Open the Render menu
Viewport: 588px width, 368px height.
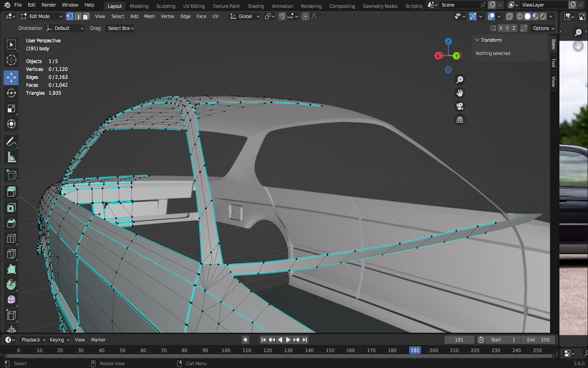pyautogui.click(x=49, y=5)
